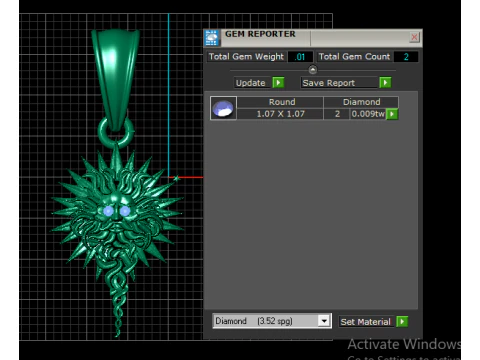Click green arrow beside 0.009tw
The height and width of the screenshot is (360, 480).
(392, 114)
